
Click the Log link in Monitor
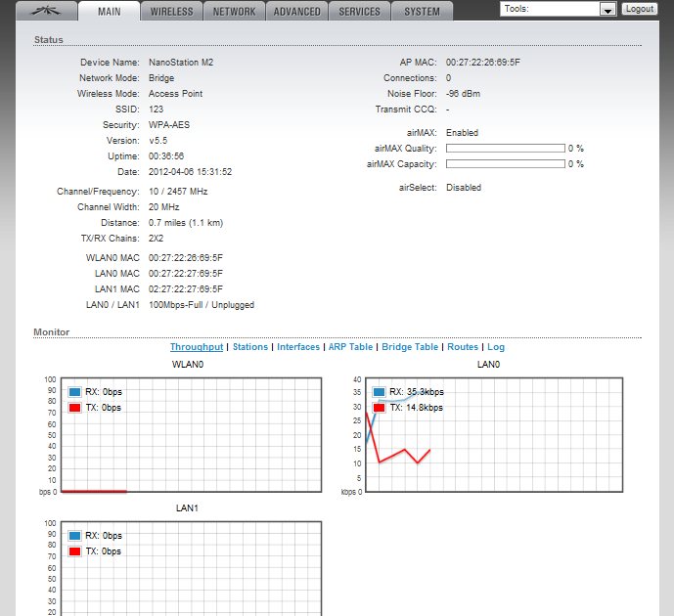click(x=496, y=347)
